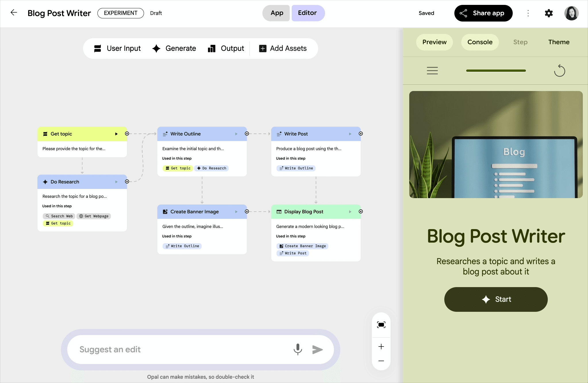Click the back arrow icon
Image resolution: width=588 pixels, height=383 pixels.
(14, 13)
